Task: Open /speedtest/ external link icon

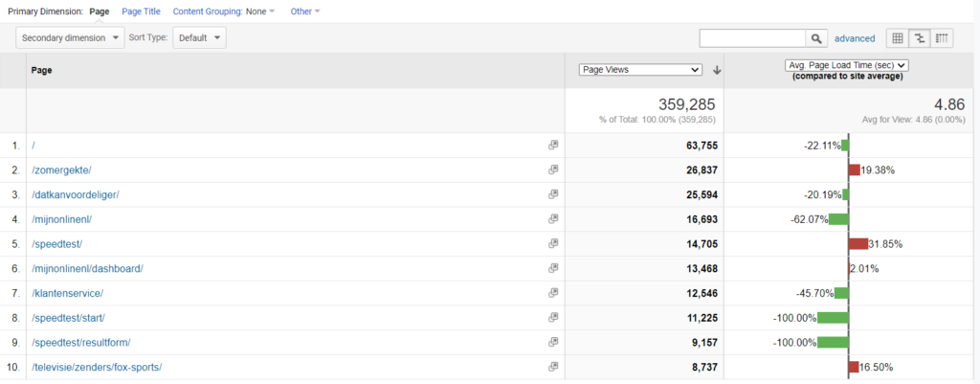Action: coord(553,243)
